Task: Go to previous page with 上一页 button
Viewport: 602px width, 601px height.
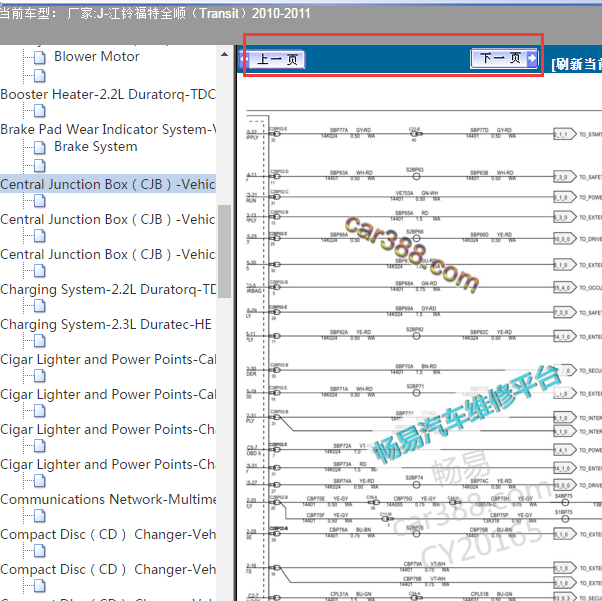Action: click(272, 60)
